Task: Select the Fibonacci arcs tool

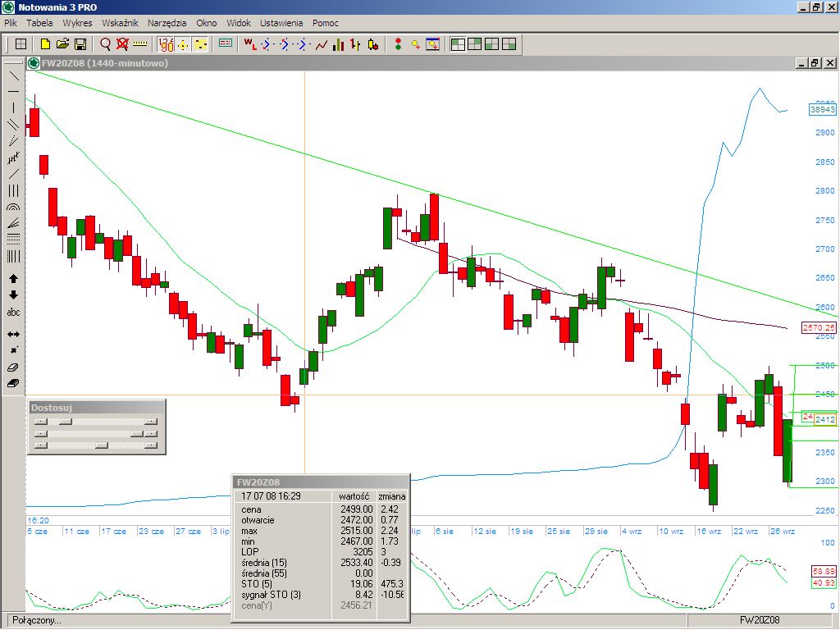Action: [x=13, y=207]
